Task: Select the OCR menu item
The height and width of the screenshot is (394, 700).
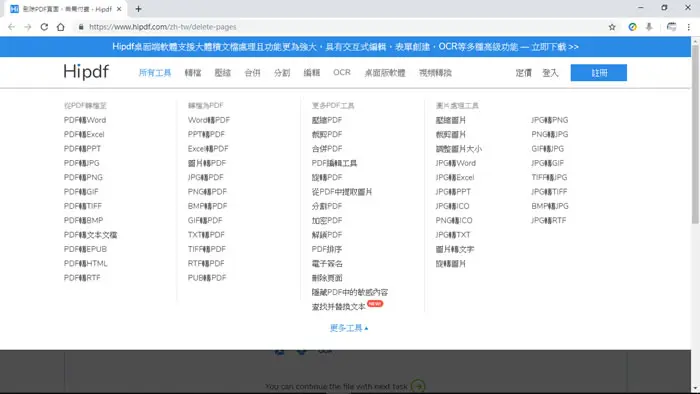Action: click(x=342, y=72)
